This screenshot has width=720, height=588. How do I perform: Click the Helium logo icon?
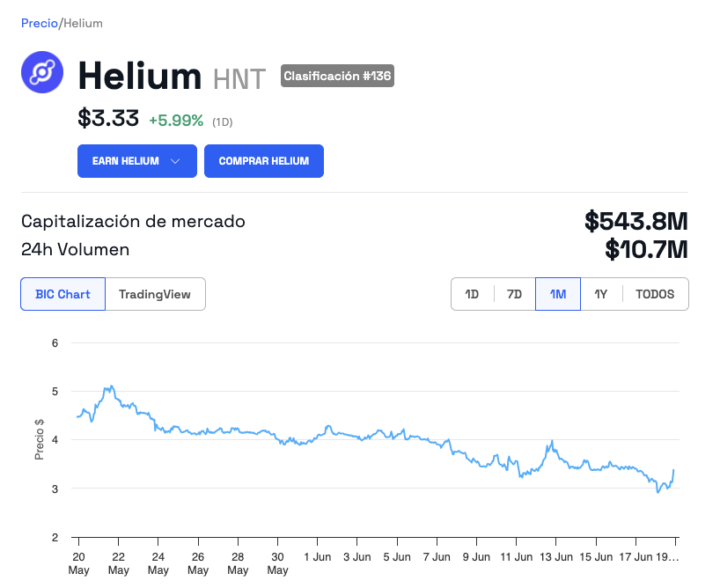point(43,72)
